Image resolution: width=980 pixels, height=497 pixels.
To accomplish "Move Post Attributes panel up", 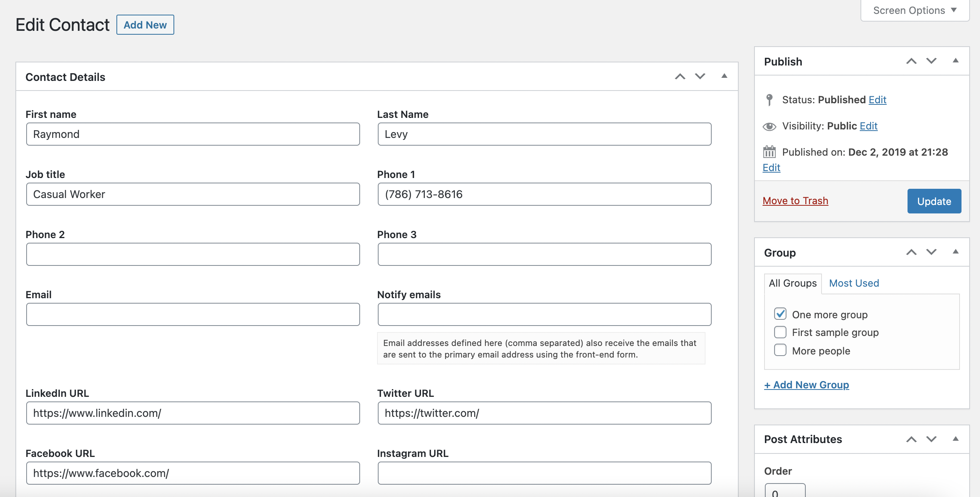I will click(x=911, y=439).
